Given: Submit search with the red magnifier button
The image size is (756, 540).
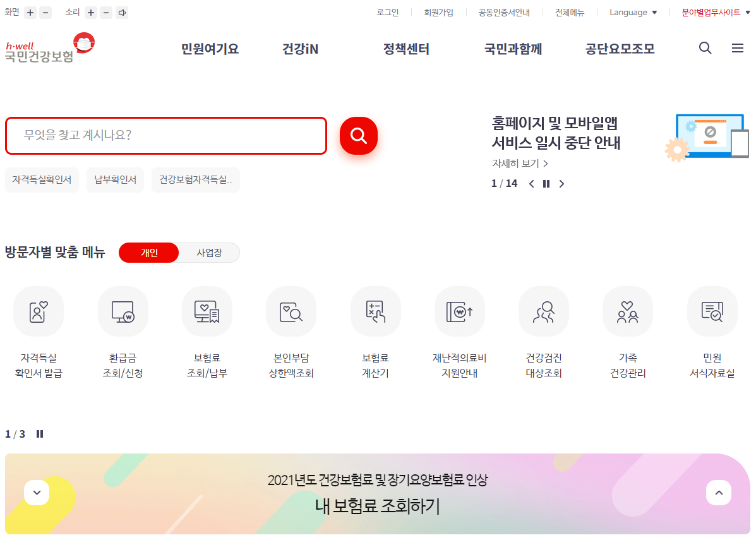Looking at the screenshot, I should point(358,136).
